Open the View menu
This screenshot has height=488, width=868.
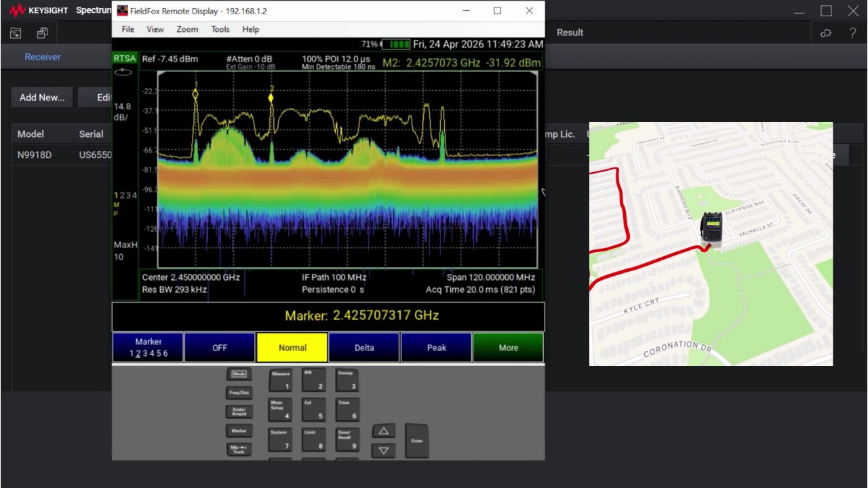155,29
